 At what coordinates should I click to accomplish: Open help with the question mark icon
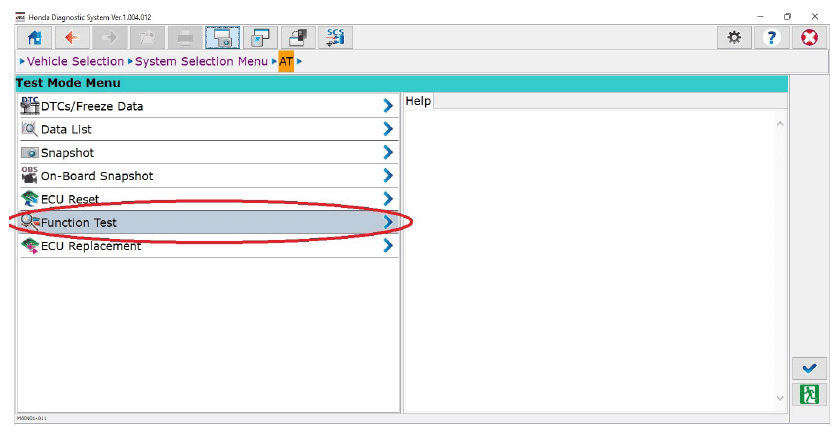coord(771,37)
